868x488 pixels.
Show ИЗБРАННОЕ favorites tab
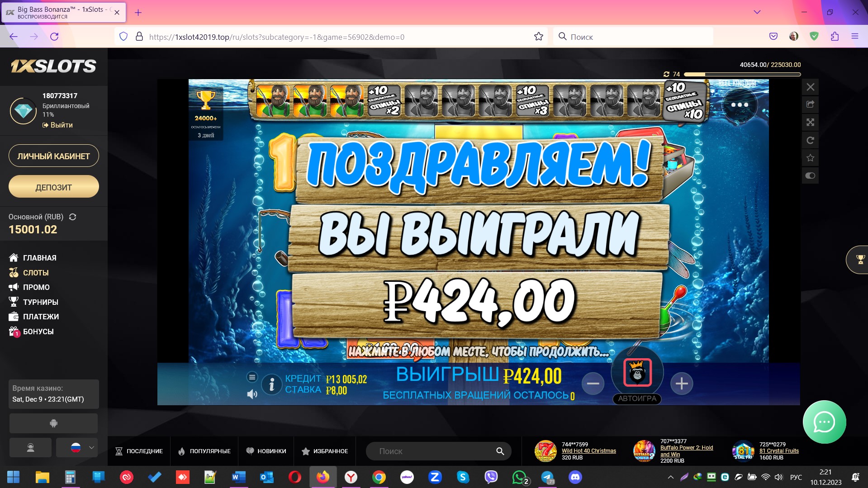pos(325,451)
